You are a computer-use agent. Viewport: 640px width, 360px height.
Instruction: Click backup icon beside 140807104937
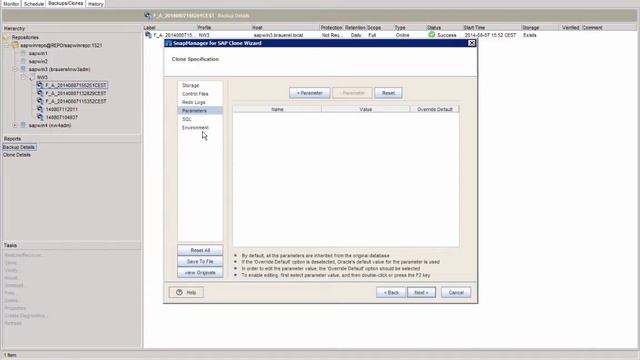click(x=40, y=117)
